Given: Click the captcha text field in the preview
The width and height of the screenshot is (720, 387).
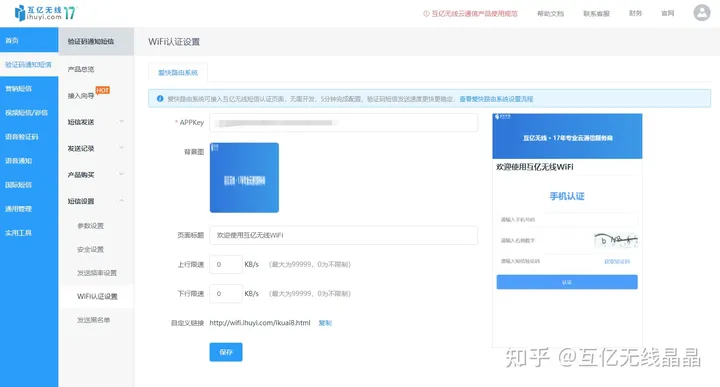Looking at the screenshot, I should [544, 241].
